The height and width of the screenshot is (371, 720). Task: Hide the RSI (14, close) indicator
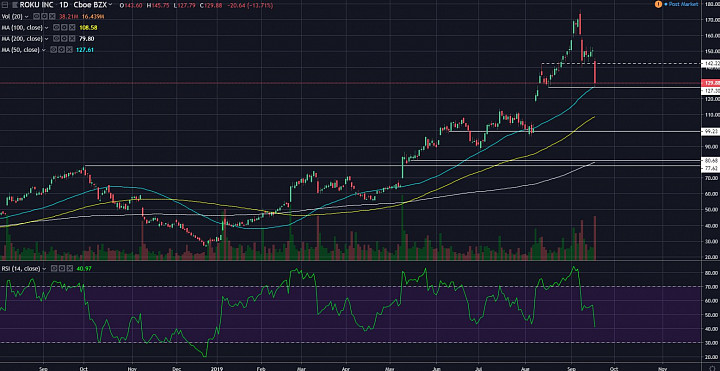click(54, 268)
